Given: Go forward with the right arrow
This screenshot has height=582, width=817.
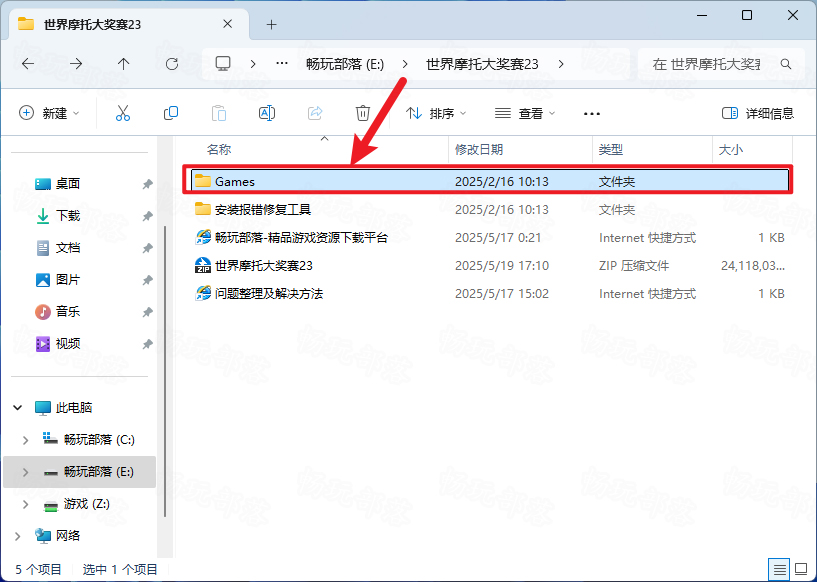Looking at the screenshot, I should click(76, 64).
